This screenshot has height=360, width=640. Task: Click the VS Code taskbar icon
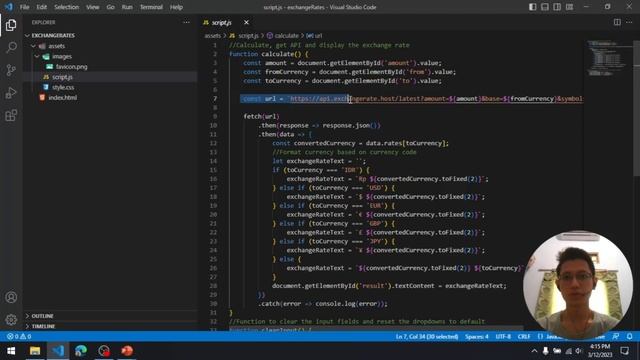click(x=58, y=351)
